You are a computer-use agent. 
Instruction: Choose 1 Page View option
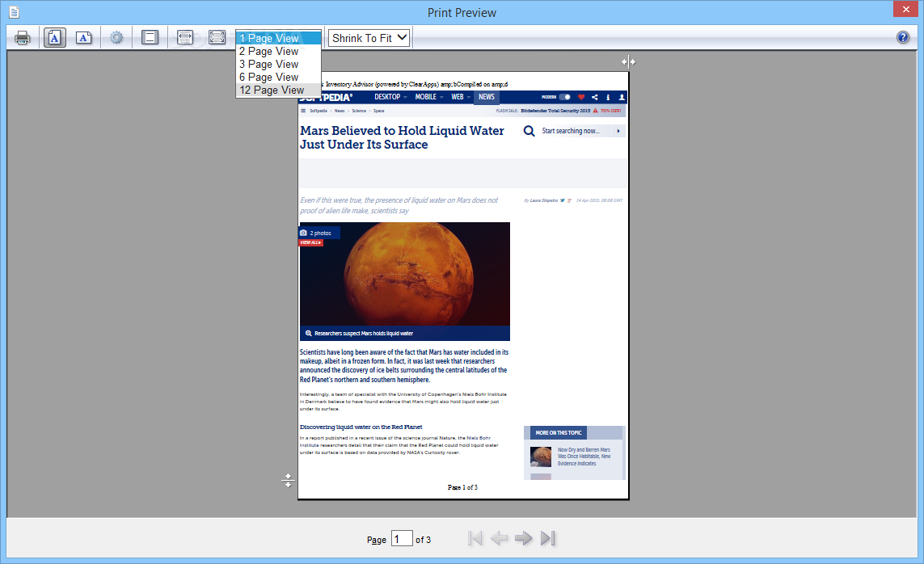(278, 38)
